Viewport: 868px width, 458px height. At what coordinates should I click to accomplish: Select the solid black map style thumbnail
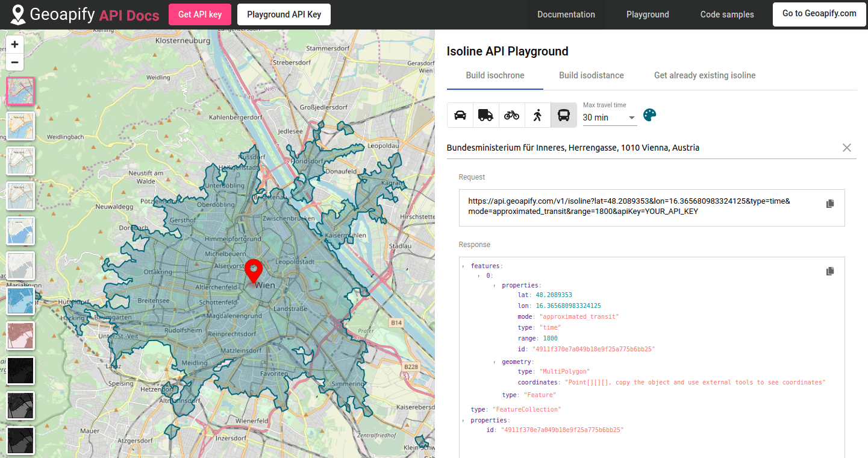[20, 370]
